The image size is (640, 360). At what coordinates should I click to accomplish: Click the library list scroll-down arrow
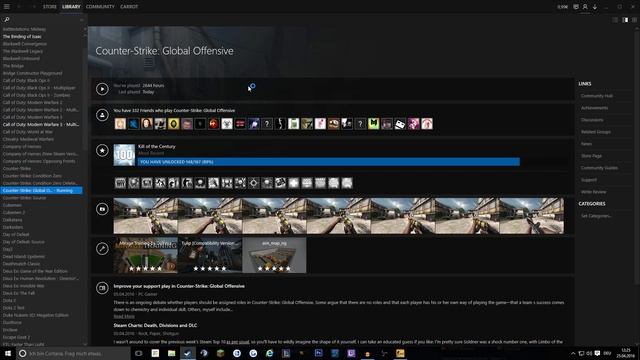click(x=85, y=344)
